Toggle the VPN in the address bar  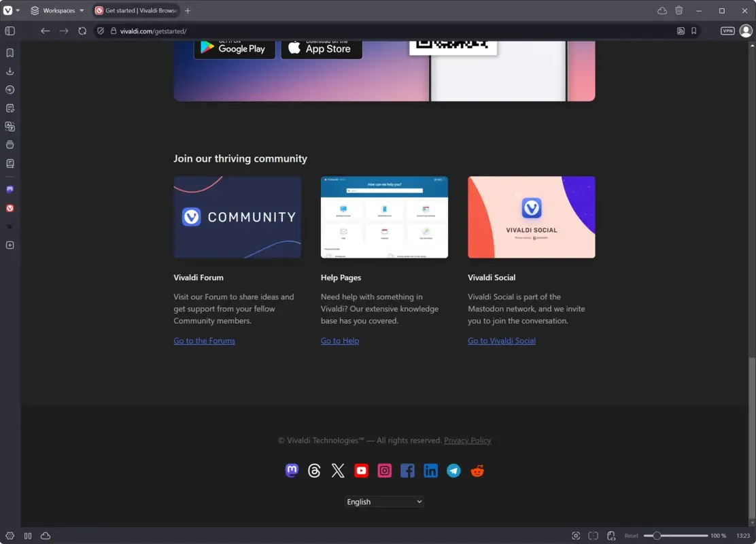[x=727, y=31]
